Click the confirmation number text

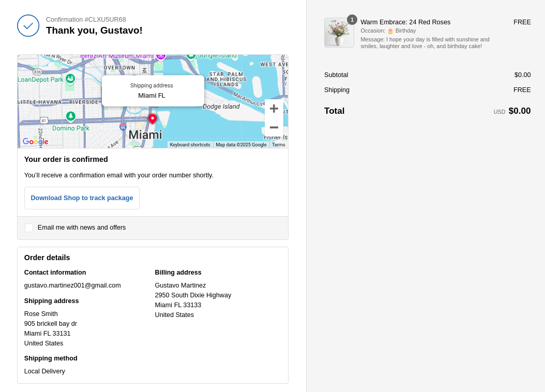[x=86, y=20]
